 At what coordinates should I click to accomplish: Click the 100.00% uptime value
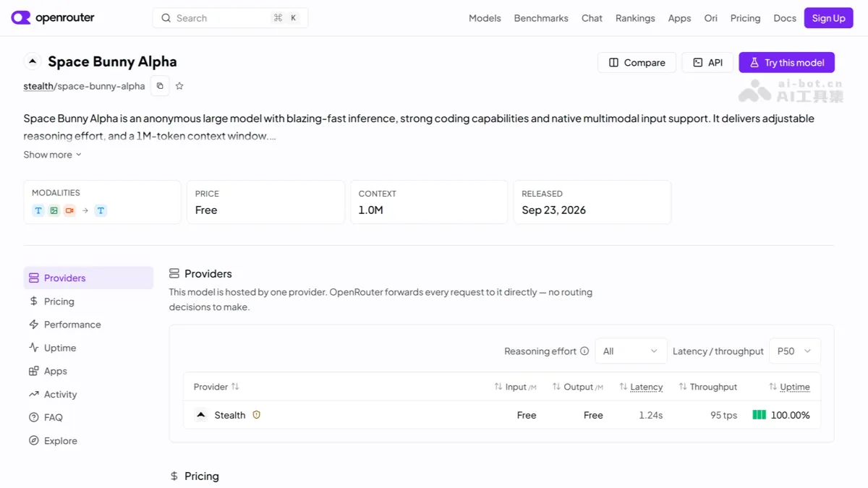click(x=791, y=415)
